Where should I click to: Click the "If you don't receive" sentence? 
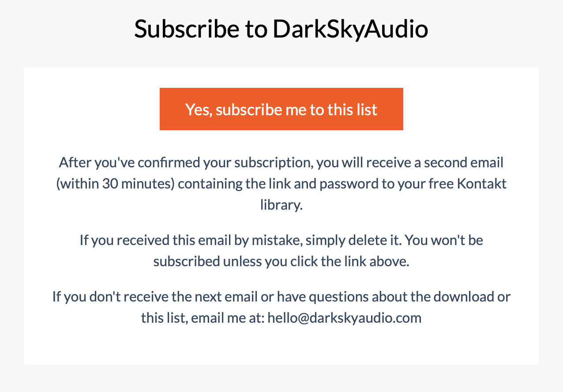click(x=281, y=307)
